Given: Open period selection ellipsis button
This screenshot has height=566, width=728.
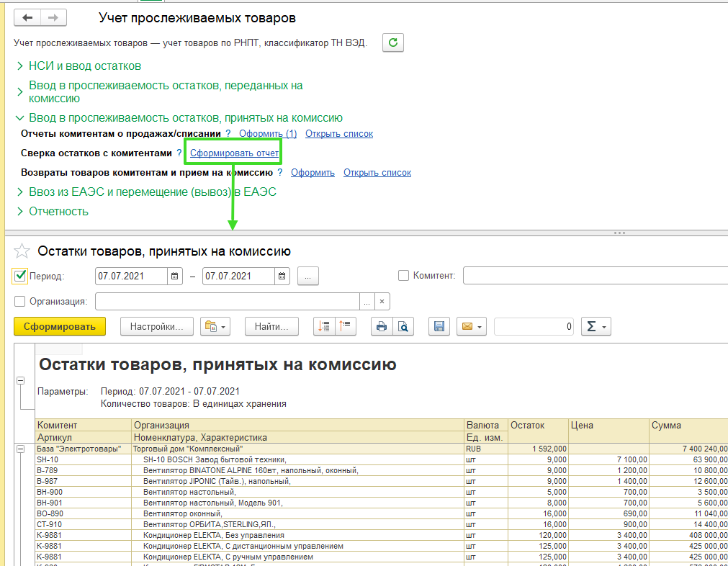Looking at the screenshot, I should [x=307, y=277].
